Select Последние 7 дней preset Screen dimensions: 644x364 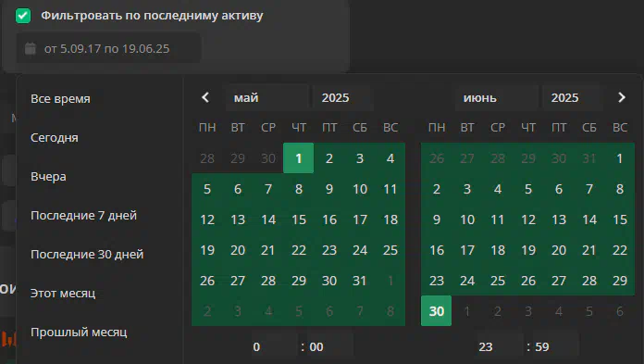click(x=83, y=215)
